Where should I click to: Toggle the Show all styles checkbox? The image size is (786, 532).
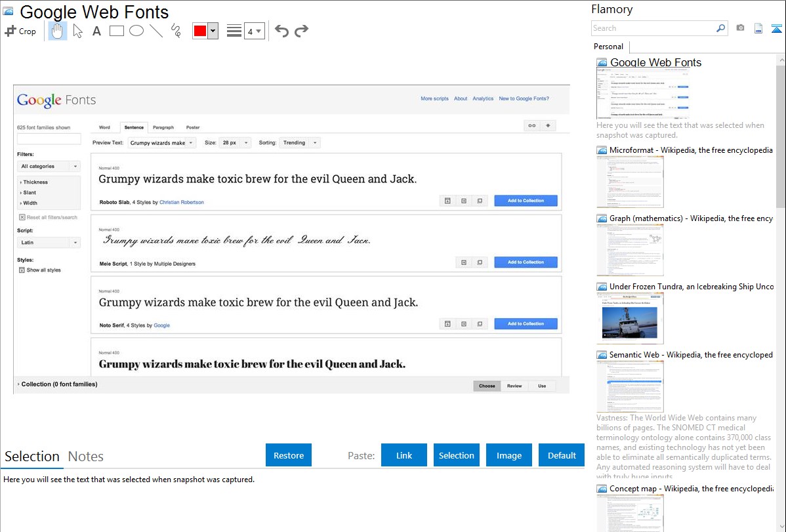click(x=22, y=270)
